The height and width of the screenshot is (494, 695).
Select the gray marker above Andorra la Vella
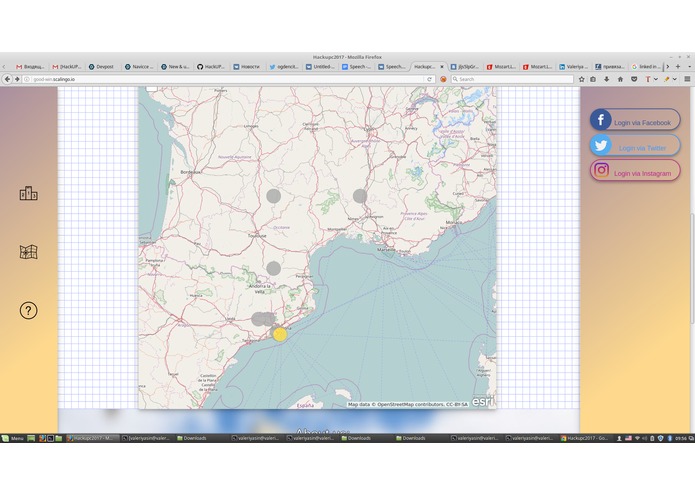pos(273,268)
